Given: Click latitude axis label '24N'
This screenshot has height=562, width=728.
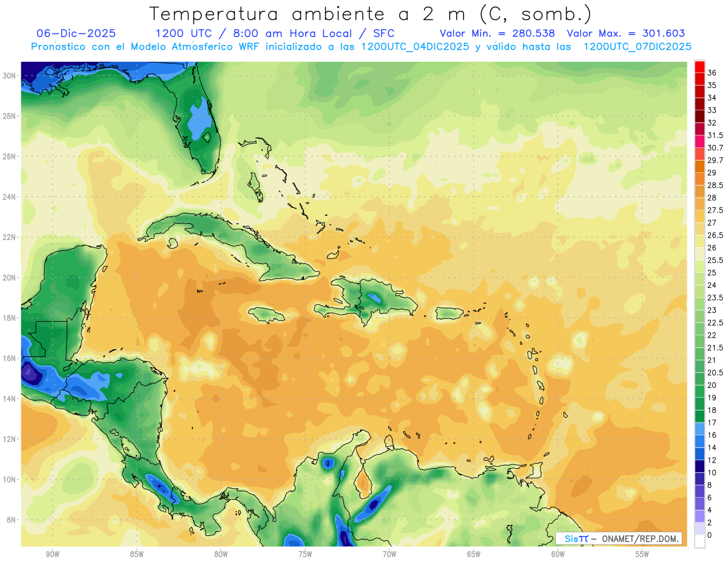Looking at the screenshot, I should pyautogui.click(x=10, y=197).
